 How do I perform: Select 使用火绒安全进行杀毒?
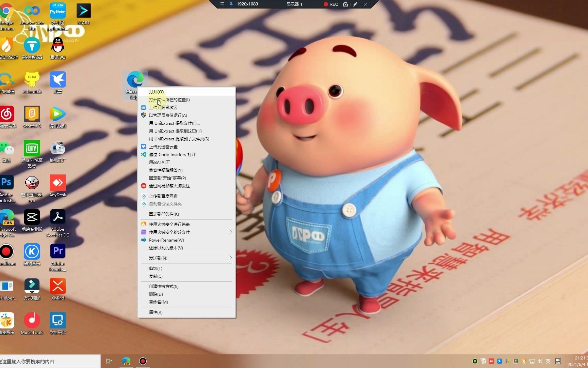pyautogui.click(x=186, y=224)
